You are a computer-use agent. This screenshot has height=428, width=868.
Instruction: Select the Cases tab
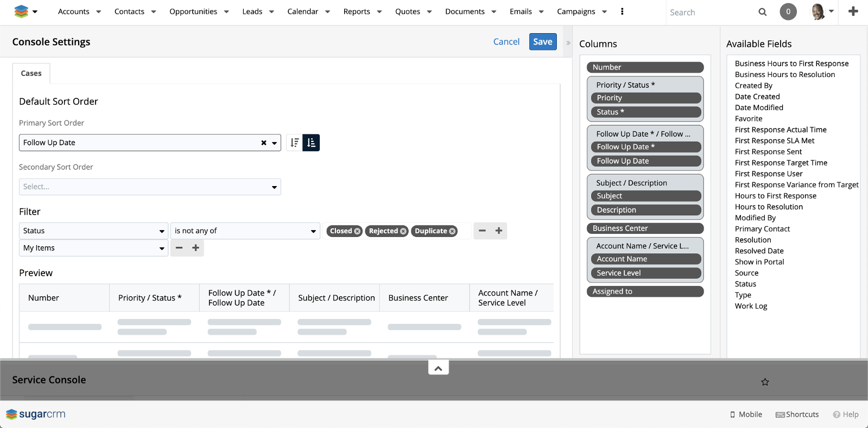31,73
